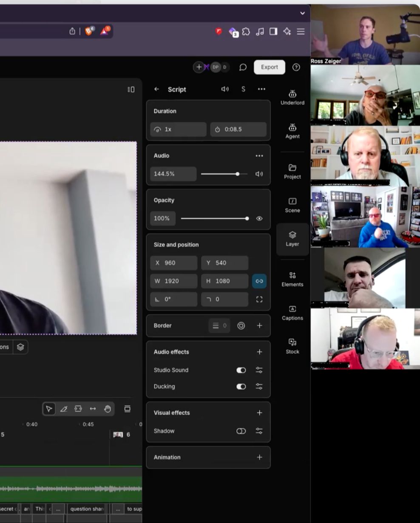Select the hand pan tool in timeline
The width and height of the screenshot is (420, 523).
coord(108,409)
